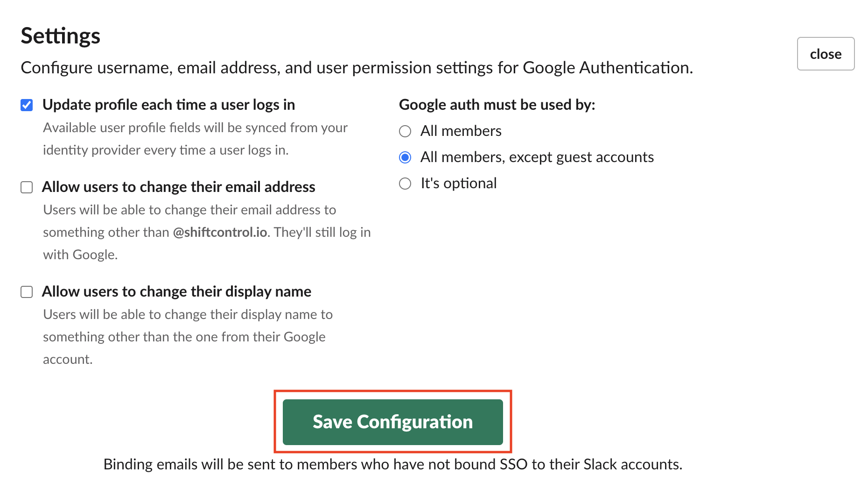Select the All members radio option
The image size is (868, 496).
tap(405, 131)
